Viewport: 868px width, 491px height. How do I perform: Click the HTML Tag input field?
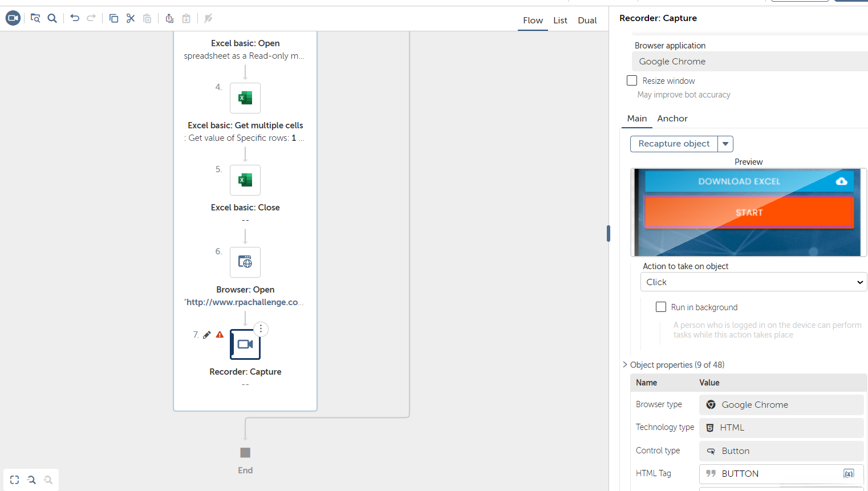tap(781, 474)
